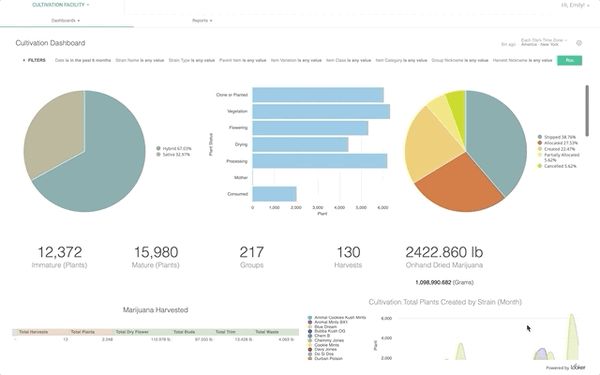Click the Blue Dream legend dot
600x375 pixels.
click(310, 327)
